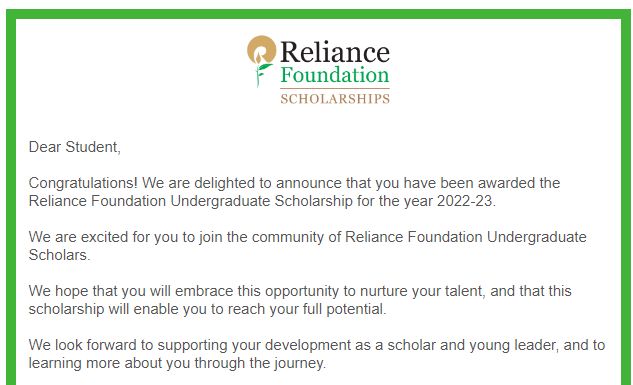
Task: Click the black "Reliance" logo wordmark
Action: (x=335, y=52)
